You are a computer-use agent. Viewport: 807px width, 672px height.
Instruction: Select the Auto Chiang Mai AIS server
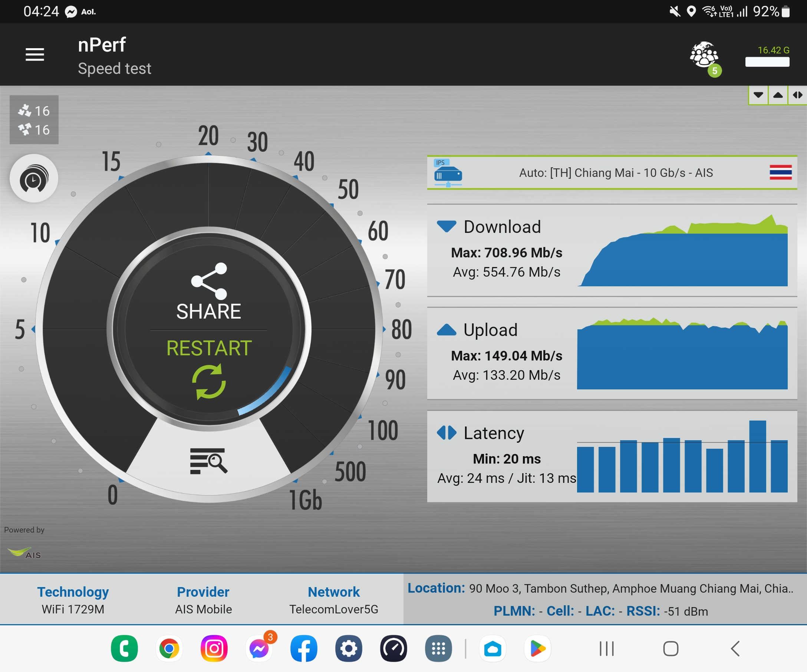[x=612, y=173]
